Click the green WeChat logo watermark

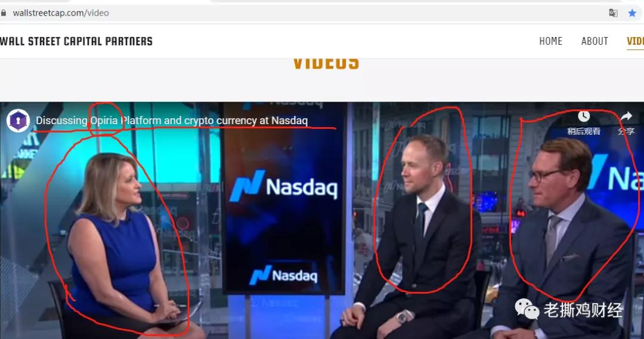(x=527, y=309)
